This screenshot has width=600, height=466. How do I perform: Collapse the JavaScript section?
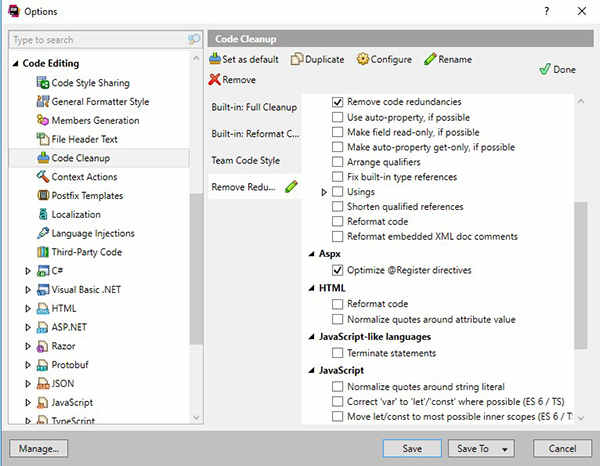coord(311,370)
